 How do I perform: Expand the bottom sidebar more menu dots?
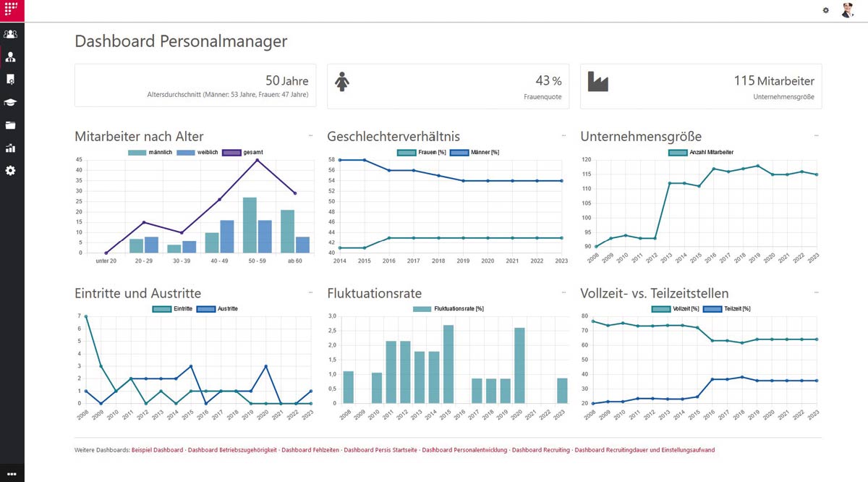[x=11, y=473]
